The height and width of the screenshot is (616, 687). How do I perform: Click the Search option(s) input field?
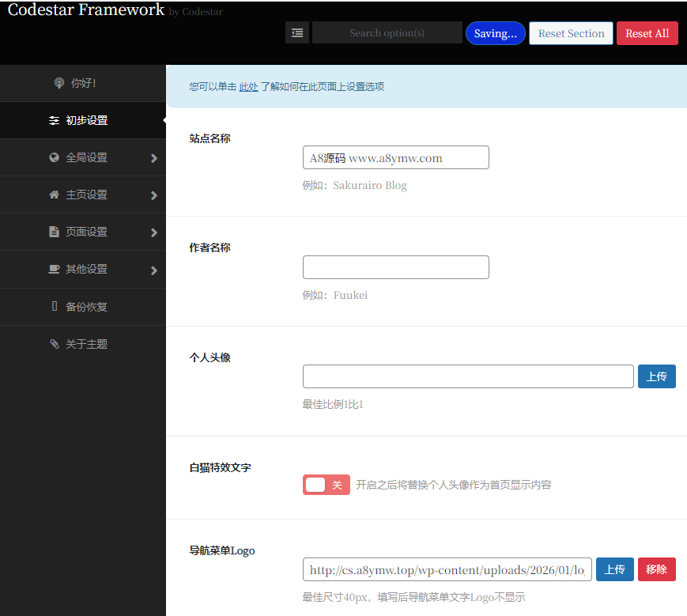coord(387,32)
